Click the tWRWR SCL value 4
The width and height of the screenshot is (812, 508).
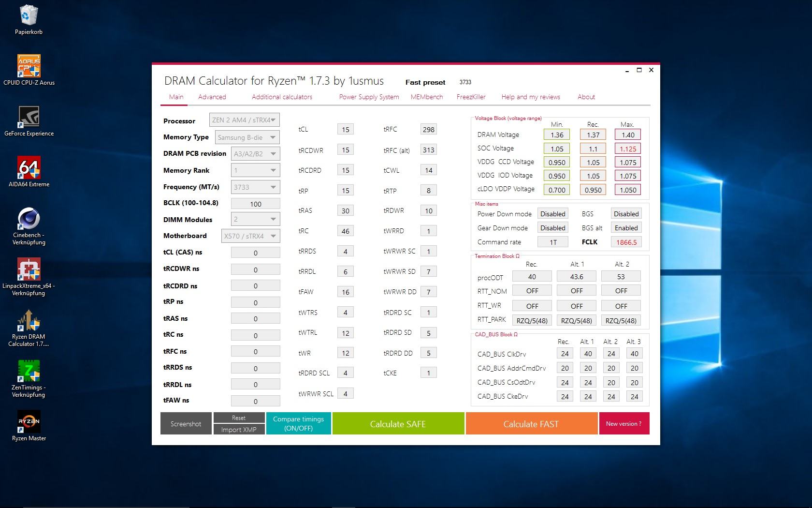tap(346, 393)
